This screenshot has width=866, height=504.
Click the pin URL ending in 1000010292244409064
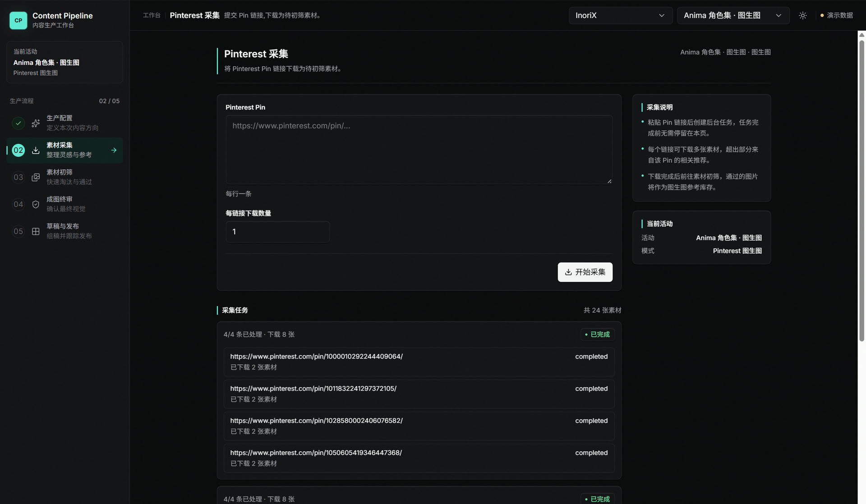click(317, 357)
